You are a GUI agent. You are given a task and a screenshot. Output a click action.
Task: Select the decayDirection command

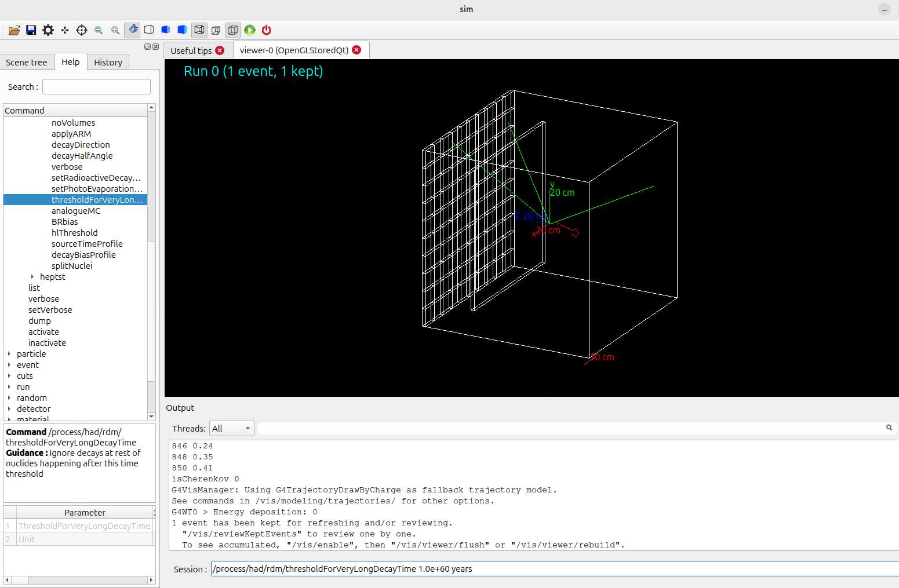point(81,145)
